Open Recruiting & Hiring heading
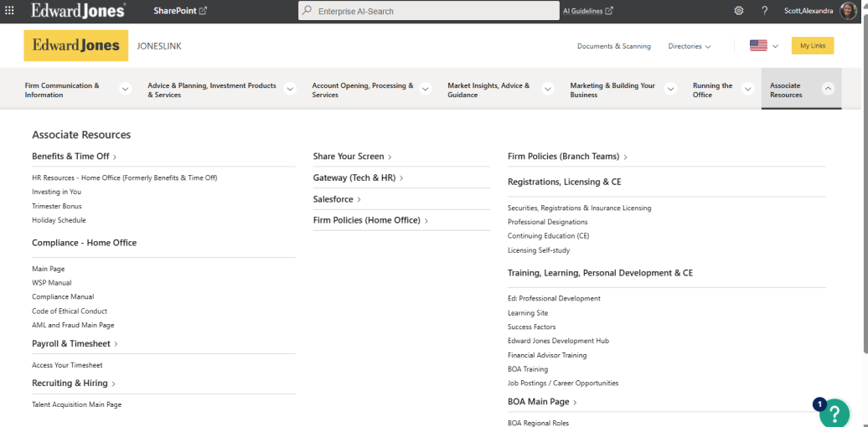This screenshot has height=427, width=868. (74, 383)
